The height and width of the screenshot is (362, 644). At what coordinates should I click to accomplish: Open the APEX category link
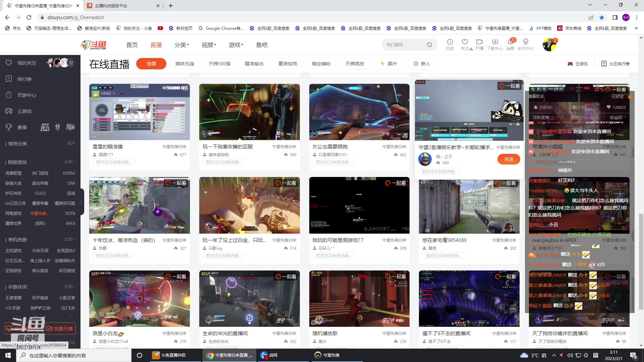click(70, 224)
